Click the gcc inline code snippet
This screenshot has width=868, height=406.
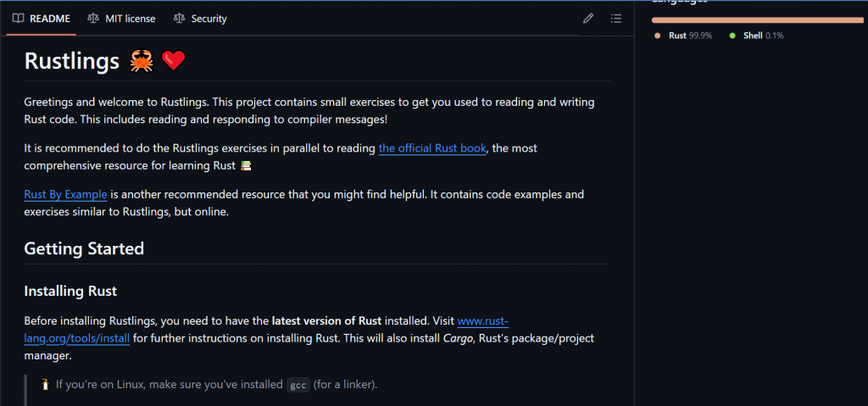[x=298, y=385]
